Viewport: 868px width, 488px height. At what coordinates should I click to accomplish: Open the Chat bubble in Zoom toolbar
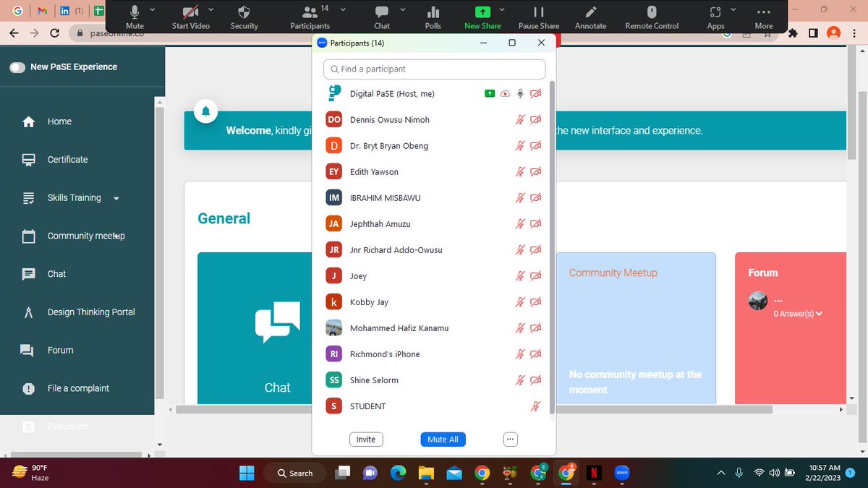(382, 17)
